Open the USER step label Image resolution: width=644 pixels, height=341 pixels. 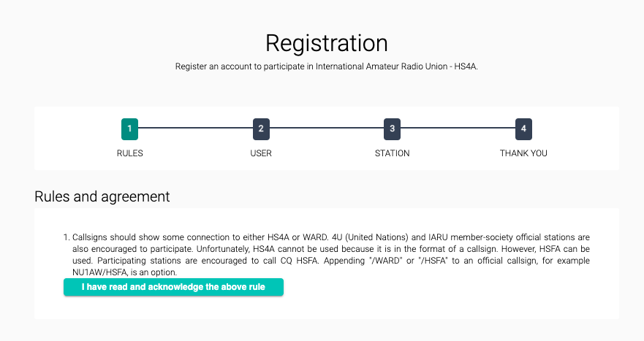[x=261, y=153]
